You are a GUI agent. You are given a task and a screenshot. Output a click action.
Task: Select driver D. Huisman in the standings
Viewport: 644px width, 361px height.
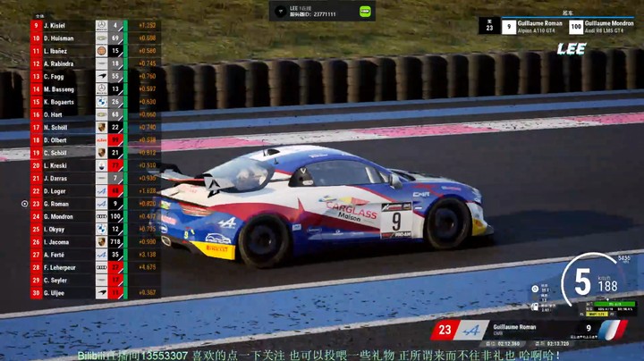pyautogui.click(x=59, y=38)
